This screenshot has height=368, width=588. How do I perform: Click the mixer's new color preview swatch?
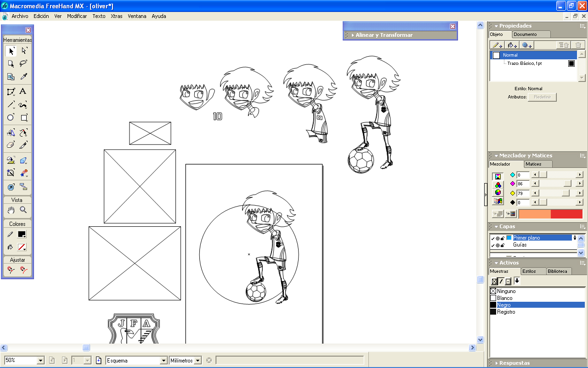pyautogui.click(x=567, y=214)
